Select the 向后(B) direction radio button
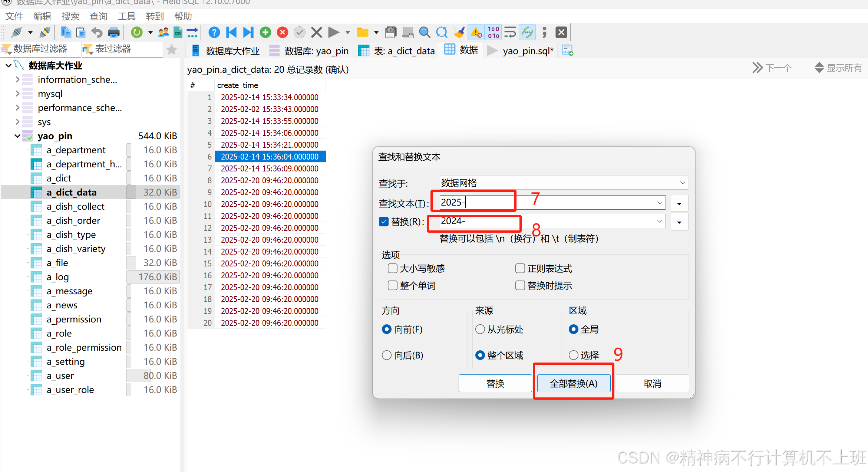The image size is (868, 472). 387,355
